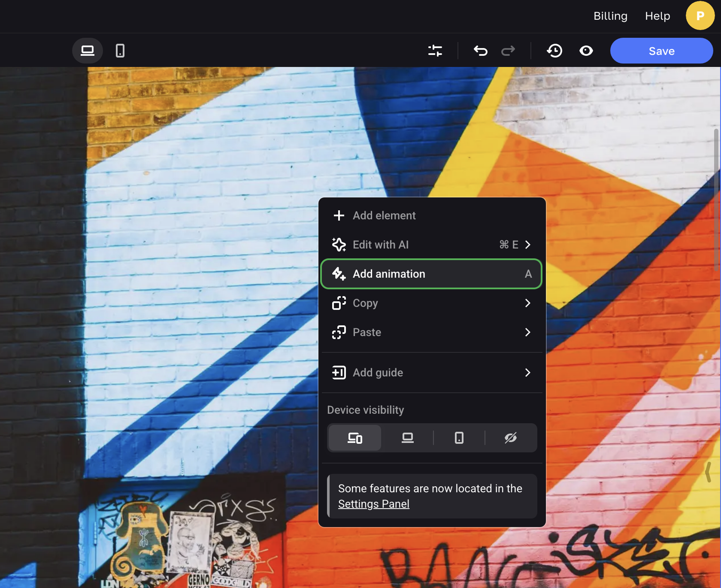
Task: Switch to mobile view in top toolbar
Action: coord(120,51)
